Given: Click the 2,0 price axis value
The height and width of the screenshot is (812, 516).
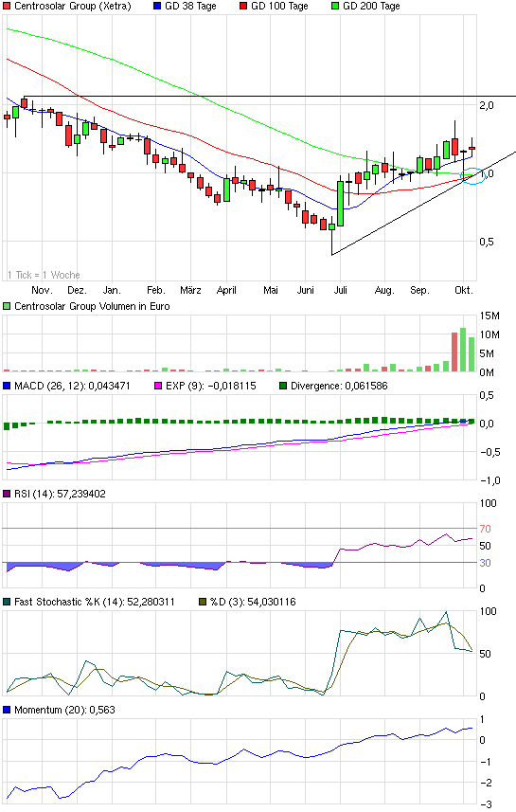Looking at the screenshot, I should (487, 105).
